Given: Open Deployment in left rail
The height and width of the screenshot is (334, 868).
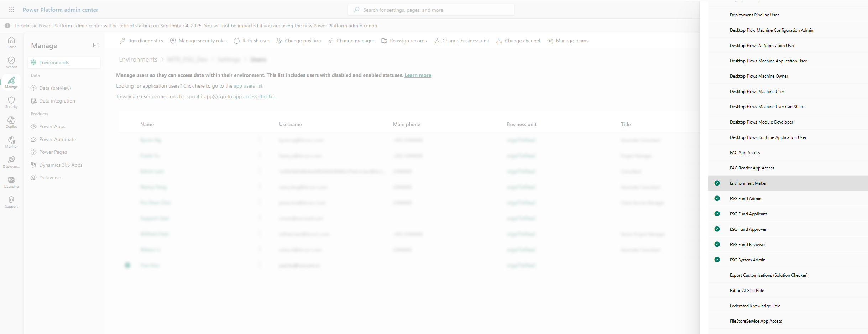Looking at the screenshot, I should pyautogui.click(x=11, y=162).
